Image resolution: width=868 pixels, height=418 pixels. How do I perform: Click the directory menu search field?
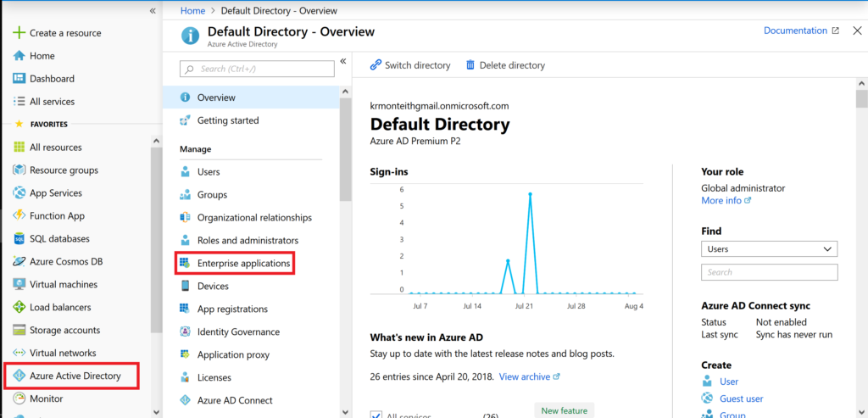click(257, 69)
